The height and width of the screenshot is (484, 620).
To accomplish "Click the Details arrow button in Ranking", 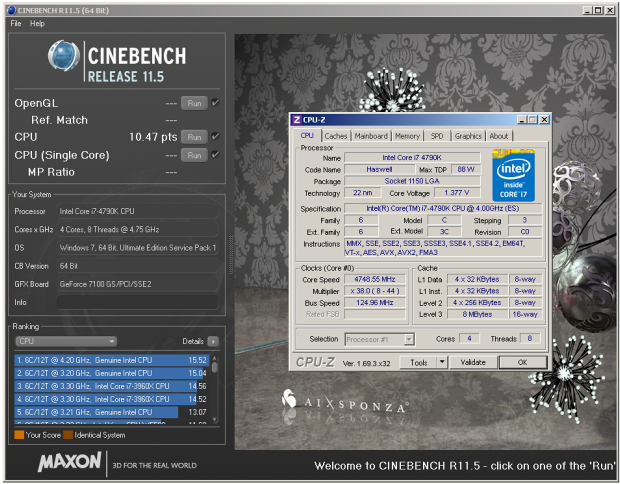I will [213, 341].
